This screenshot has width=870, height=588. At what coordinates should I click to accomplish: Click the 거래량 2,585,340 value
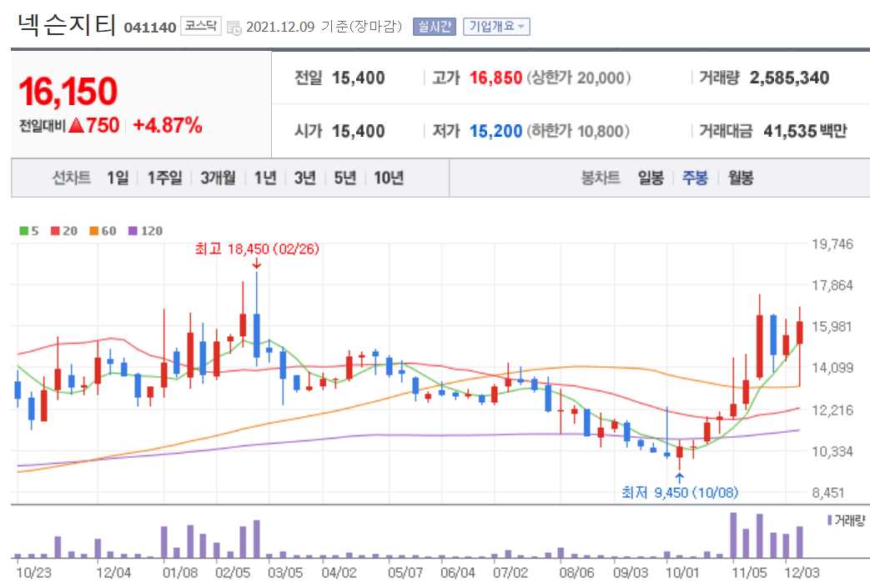789,78
